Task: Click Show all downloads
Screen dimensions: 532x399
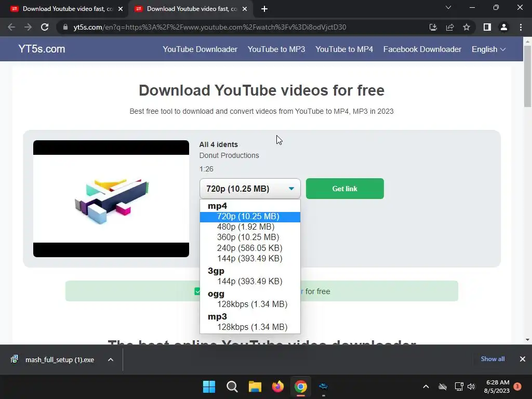Action: tap(493, 359)
